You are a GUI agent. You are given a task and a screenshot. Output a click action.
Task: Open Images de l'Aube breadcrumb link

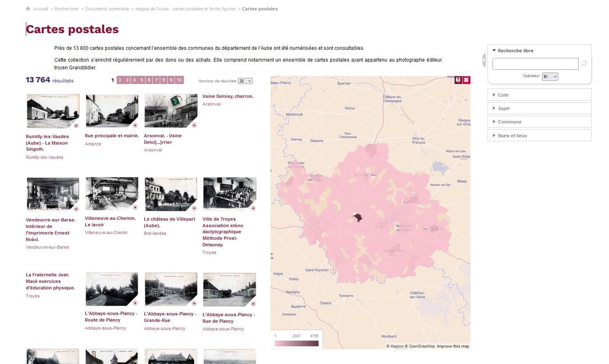coord(185,9)
